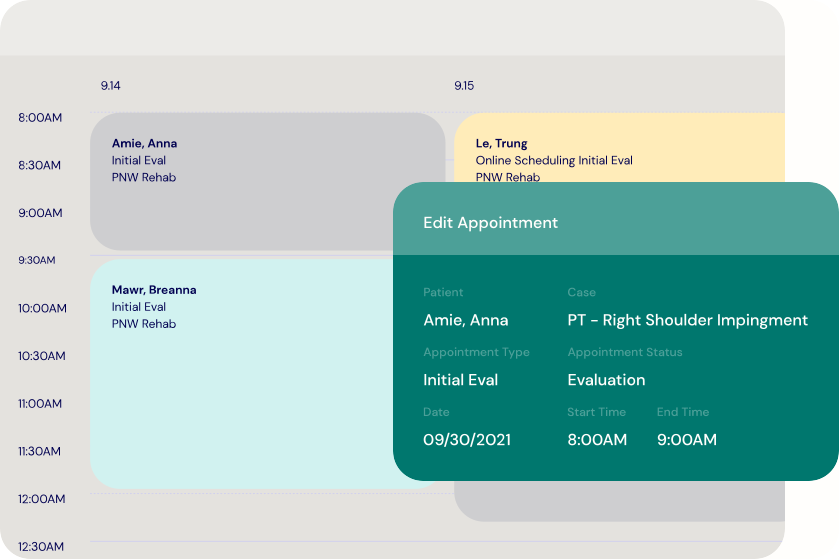
Task: Click the 8:00AM time slot label
Action: click(40, 118)
